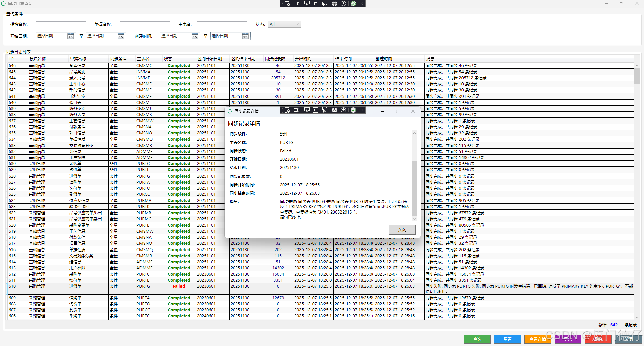The width and height of the screenshot is (644, 346).
Task: Toggle layout adorners icon in detail dialog's debug toolbar
Action: point(315,110)
